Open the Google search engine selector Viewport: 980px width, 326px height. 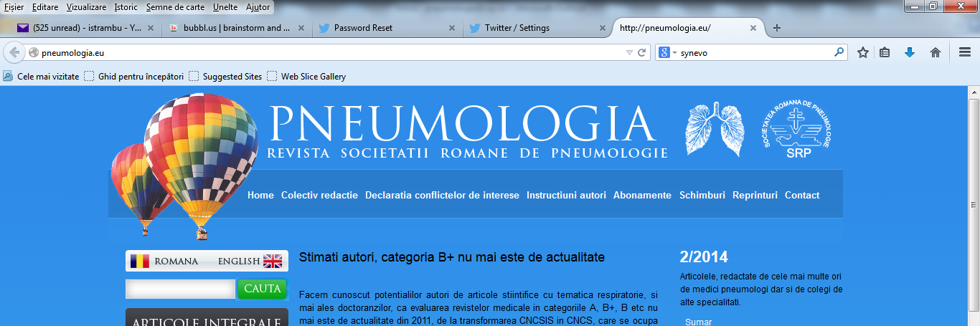tap(668, 52)
